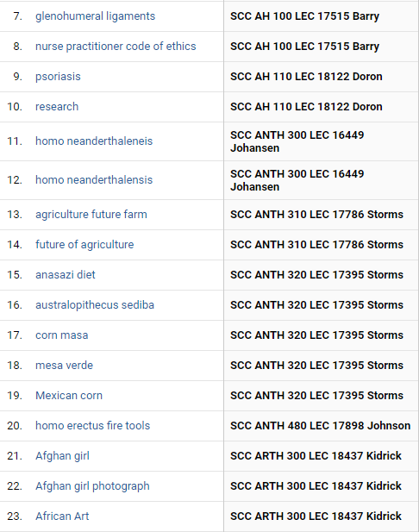Select the psoriasis search term
Screen dimensions: 419x532
(58, 77)
